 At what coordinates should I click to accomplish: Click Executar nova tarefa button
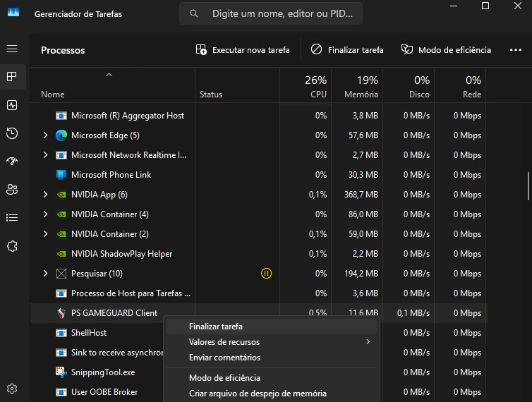pyautogui.click(x=243, y=50)
